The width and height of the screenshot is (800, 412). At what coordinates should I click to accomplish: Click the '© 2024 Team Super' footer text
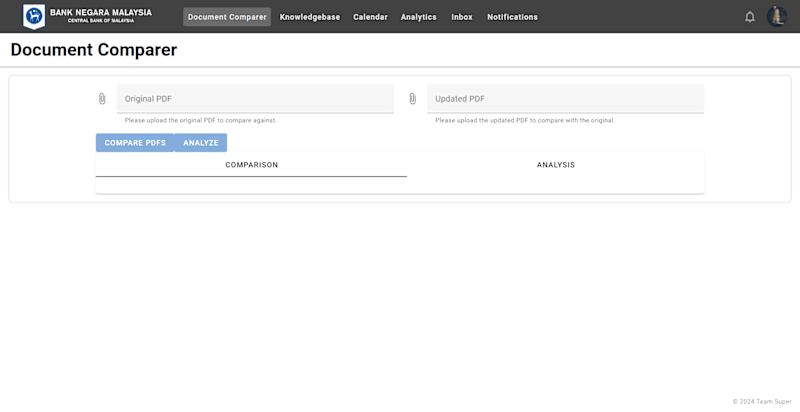(x=762, y=402)
